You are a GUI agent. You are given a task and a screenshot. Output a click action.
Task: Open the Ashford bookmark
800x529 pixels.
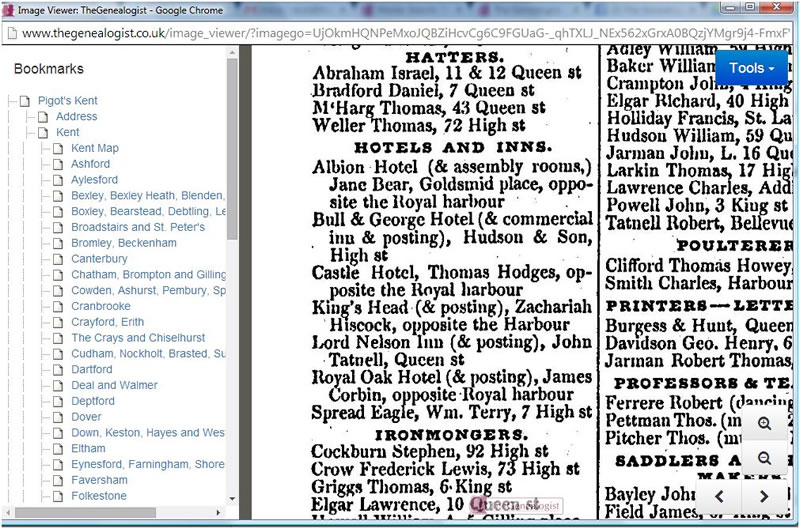[x=90, y=164]
